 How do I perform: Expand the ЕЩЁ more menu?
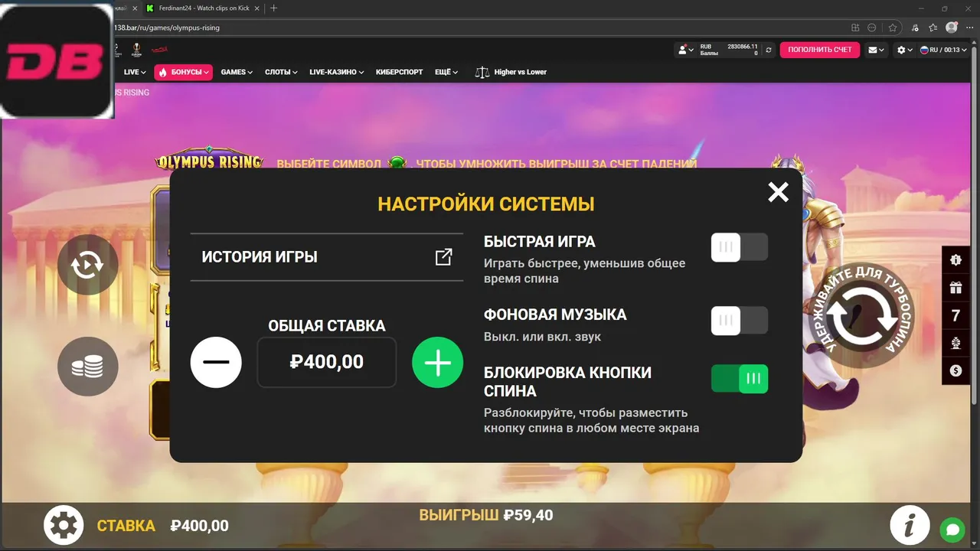tap(446, 72)
